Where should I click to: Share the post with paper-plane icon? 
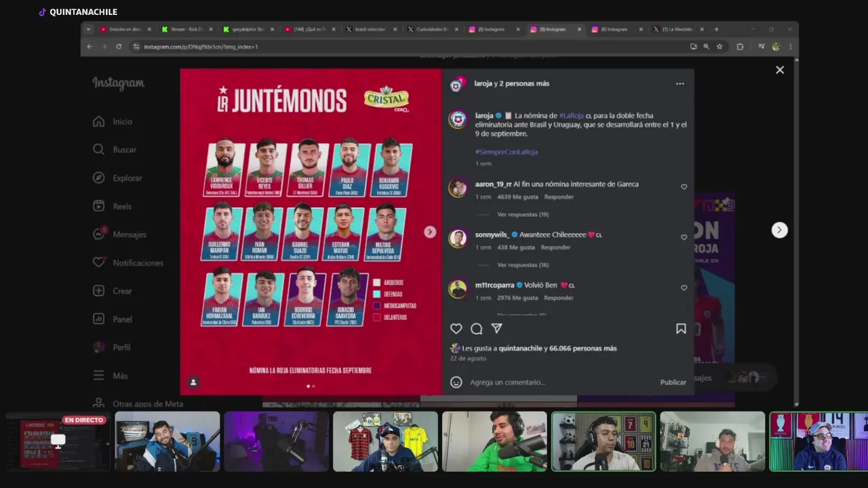[x=496, y=329]
